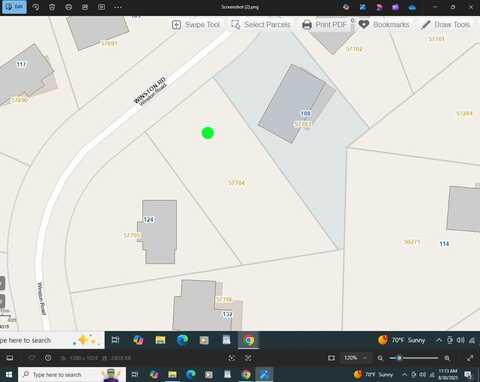The height and width of the screenshot is (382, 480).
Task: Click the Print PDF button
Action: point(324,25)
